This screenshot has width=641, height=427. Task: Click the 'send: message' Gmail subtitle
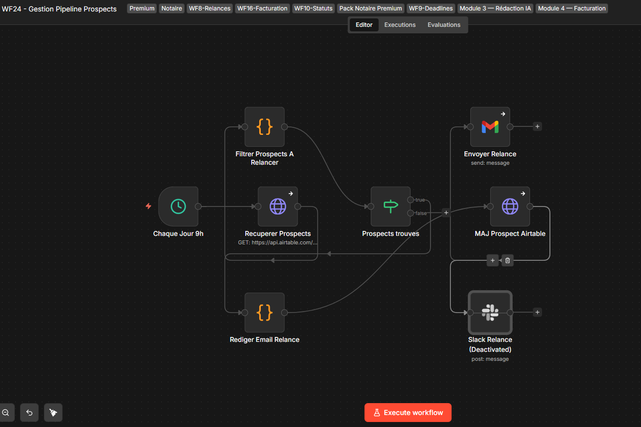tap(490, 163)
